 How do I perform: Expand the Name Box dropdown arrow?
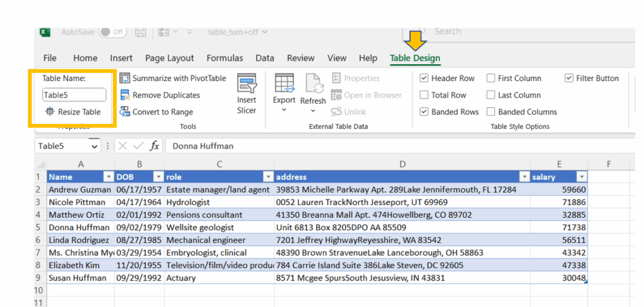pyautogui.click(x=95, y=146)
